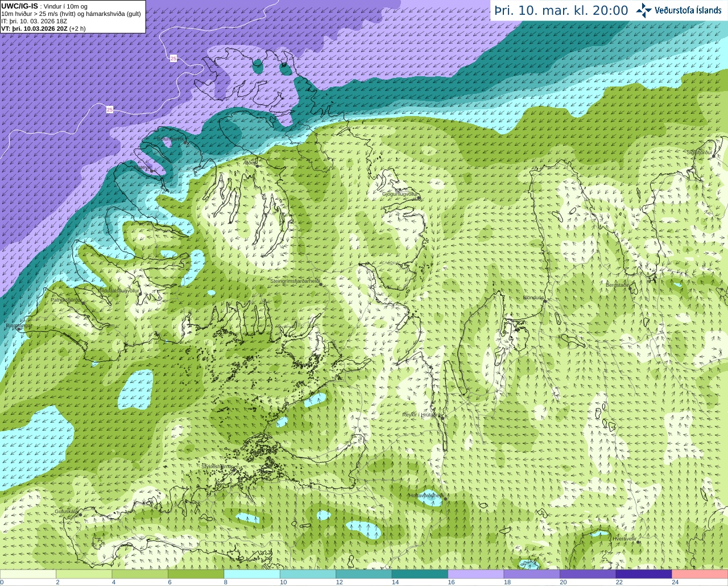Select the Hveravellir station label
Viewport: 728px width, 586px height.
tap(624, 538)
